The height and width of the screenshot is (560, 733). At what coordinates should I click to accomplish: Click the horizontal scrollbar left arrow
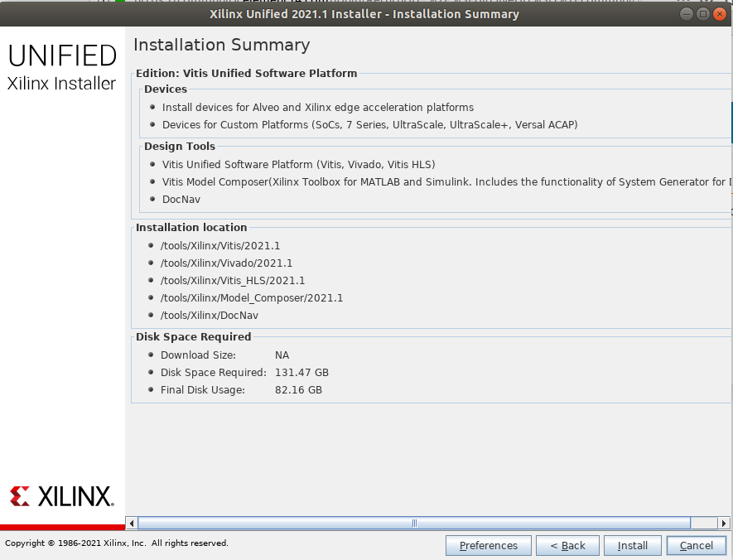[x=132, y=523]
